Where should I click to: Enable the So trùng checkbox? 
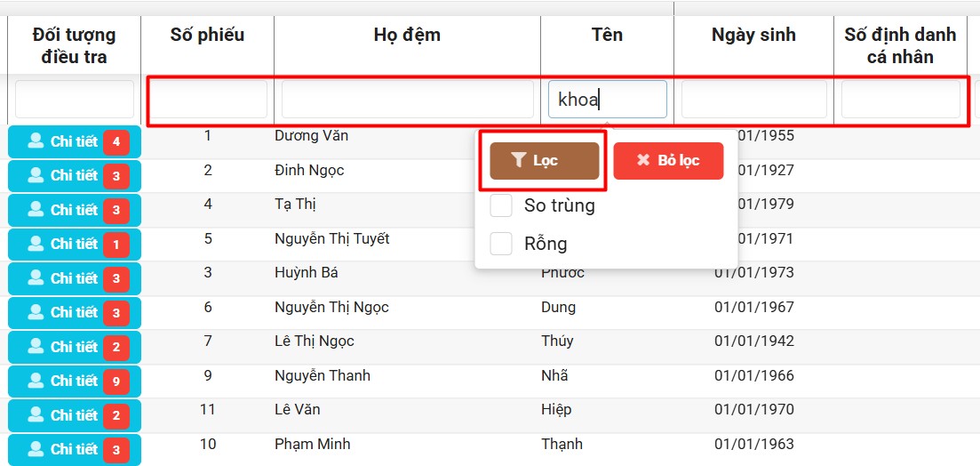[x=502, y=205]
